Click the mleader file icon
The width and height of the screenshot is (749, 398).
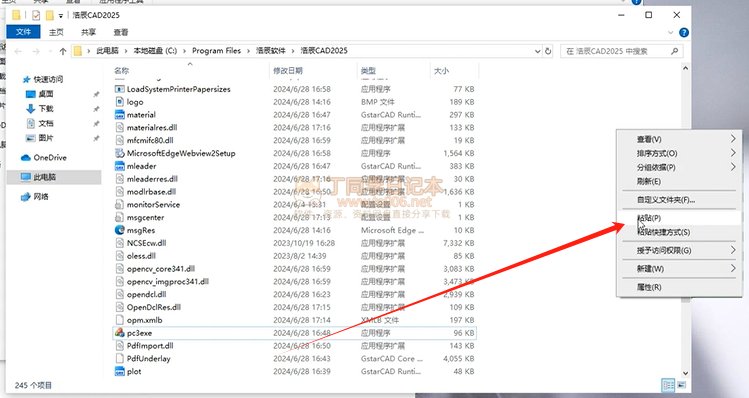tap(119, 166)
